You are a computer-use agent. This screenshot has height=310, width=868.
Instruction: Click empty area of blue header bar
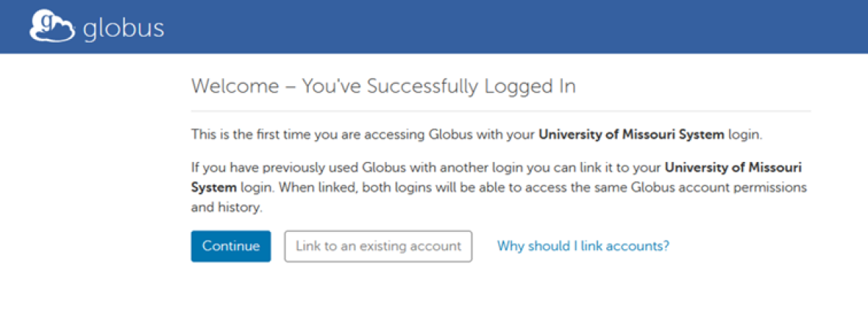[x=506, y=26]
